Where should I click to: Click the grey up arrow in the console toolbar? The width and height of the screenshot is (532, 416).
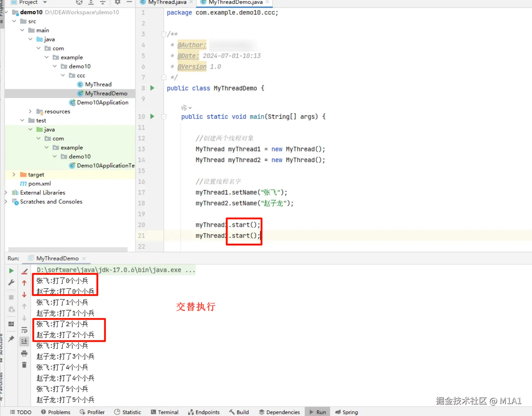tap(24, 306)
